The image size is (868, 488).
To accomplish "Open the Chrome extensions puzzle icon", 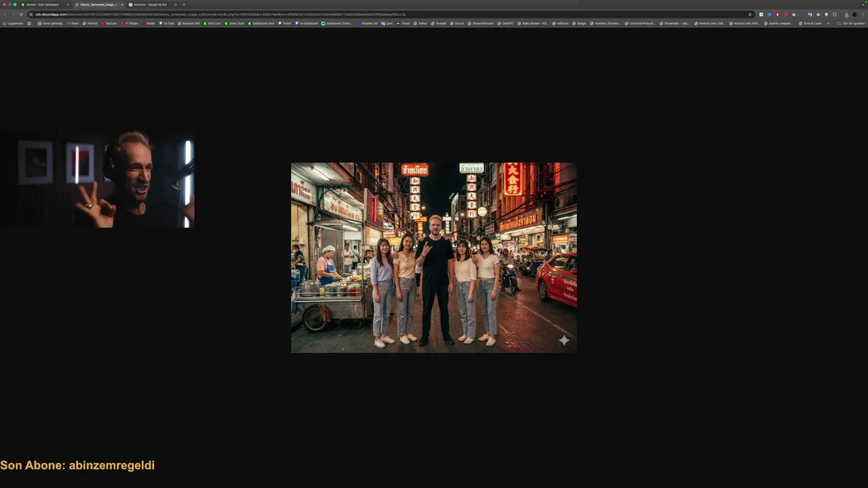I will tap(835, 14).
